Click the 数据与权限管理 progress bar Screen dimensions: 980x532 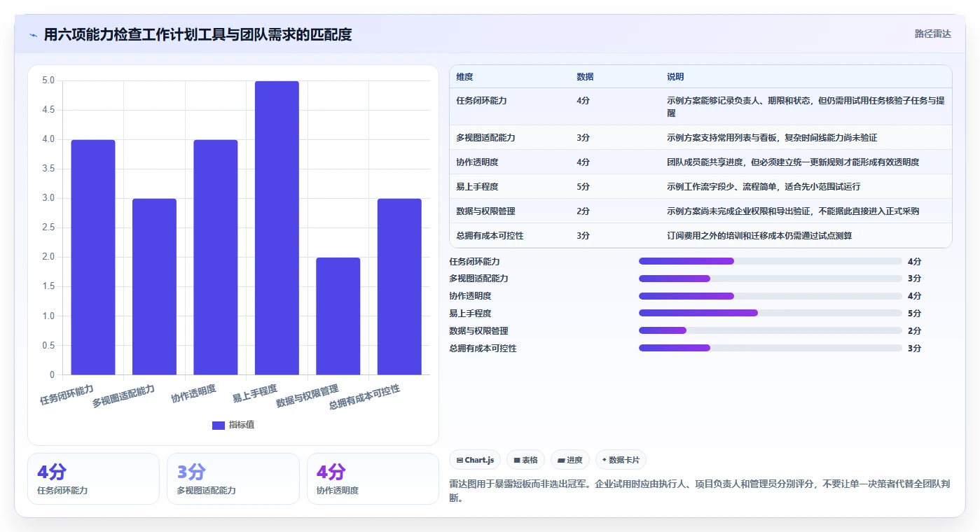(771, 330)
